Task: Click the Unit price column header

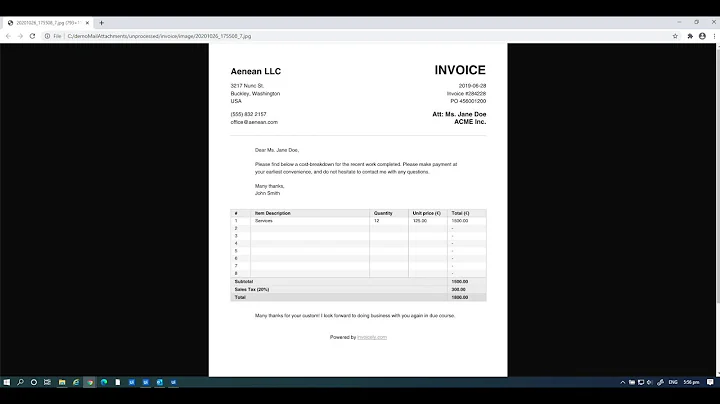Action: pyautogui.click(x=427, y=213)
